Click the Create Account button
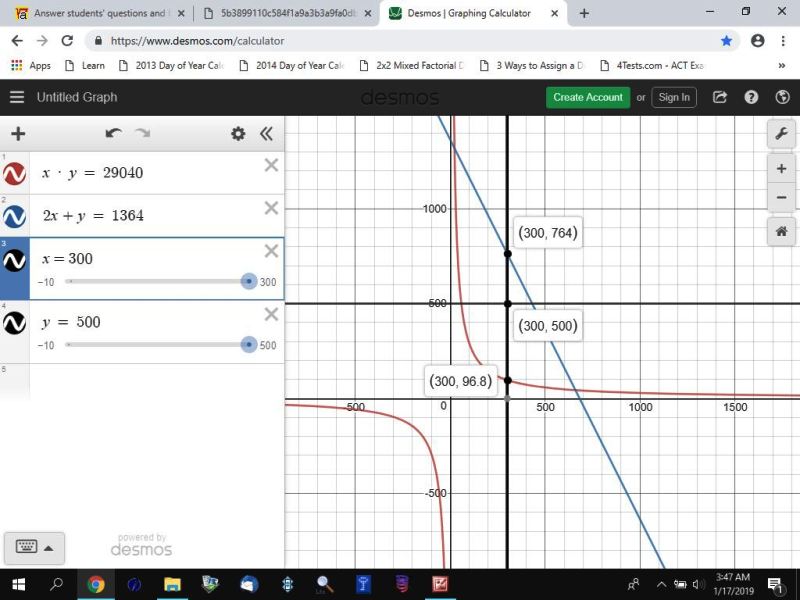 [x=588, y=97]
